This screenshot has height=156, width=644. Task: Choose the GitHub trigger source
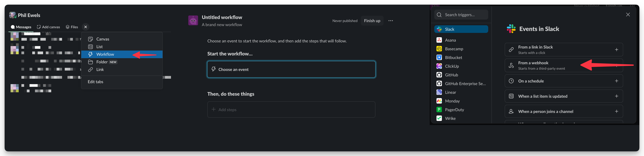pyautogui.click(x=452, y=75)
